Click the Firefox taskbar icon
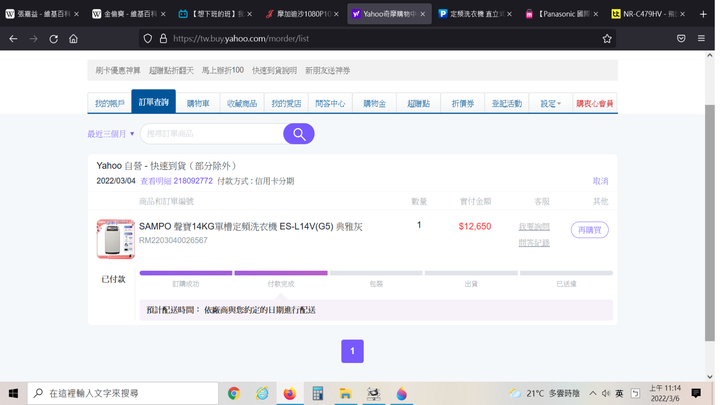 pyautogui.click(x=290, y=394)
